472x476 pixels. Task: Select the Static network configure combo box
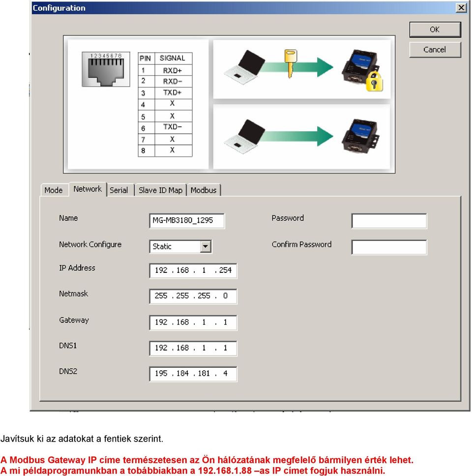coord(180,246)
